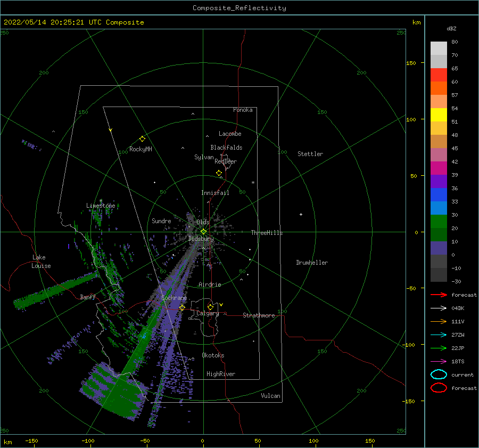Click the Sylvan town label
The width and height of the screenshot is (479, 448).
204,158
